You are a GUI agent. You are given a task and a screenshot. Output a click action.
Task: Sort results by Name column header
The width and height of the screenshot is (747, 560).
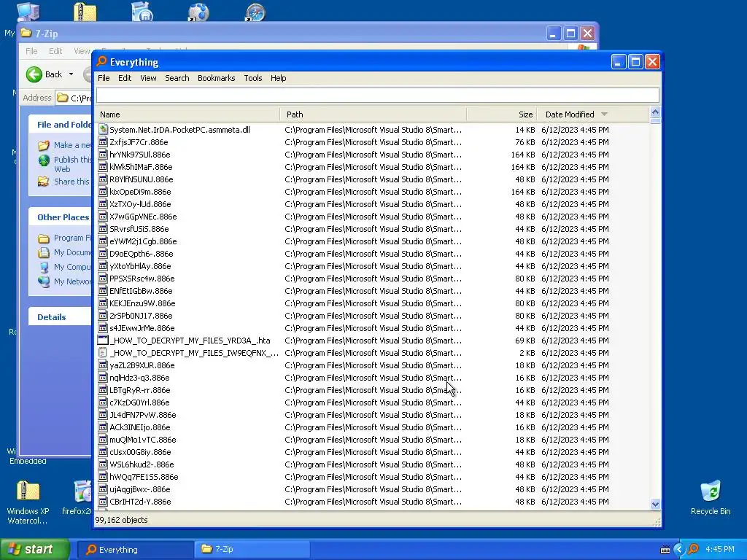click(187, 114)
